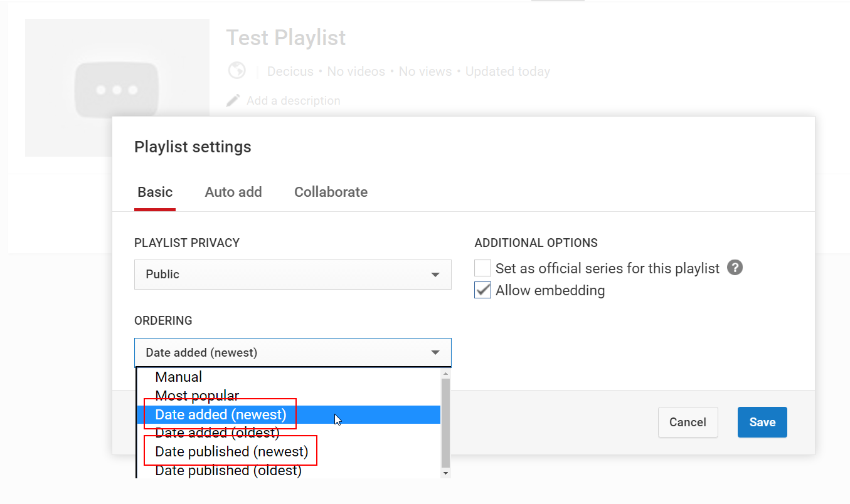Switch to the Auto add tab

[233, 192]
